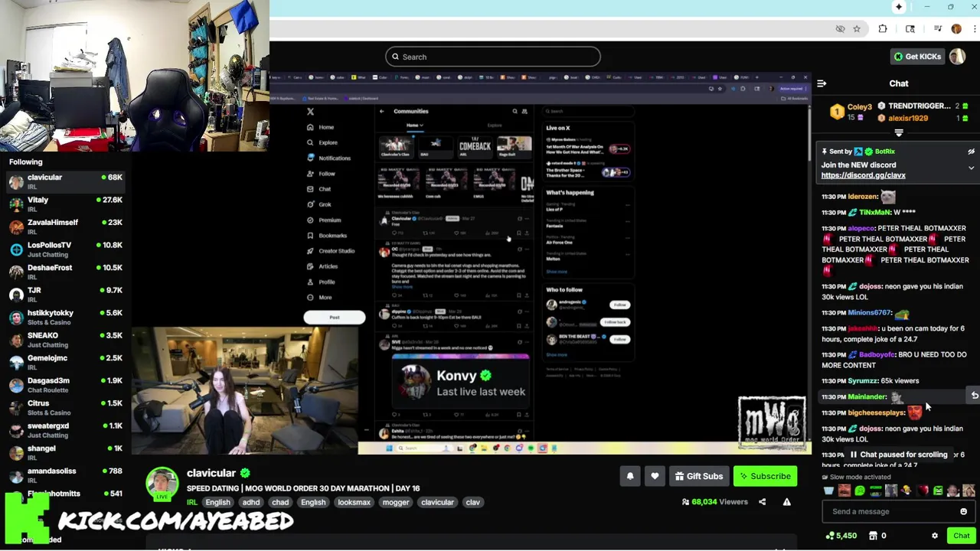Click the Gemini sparkle icon in title bar
The image size is (980, 551).
[x=899, y=7]
